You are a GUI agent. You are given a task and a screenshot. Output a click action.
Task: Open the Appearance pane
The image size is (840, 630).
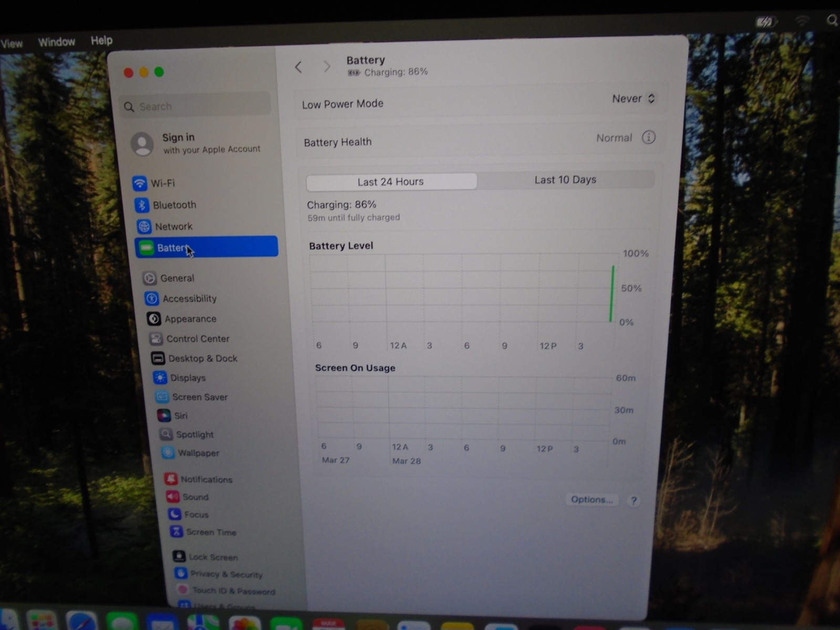[x=182, y=319]
